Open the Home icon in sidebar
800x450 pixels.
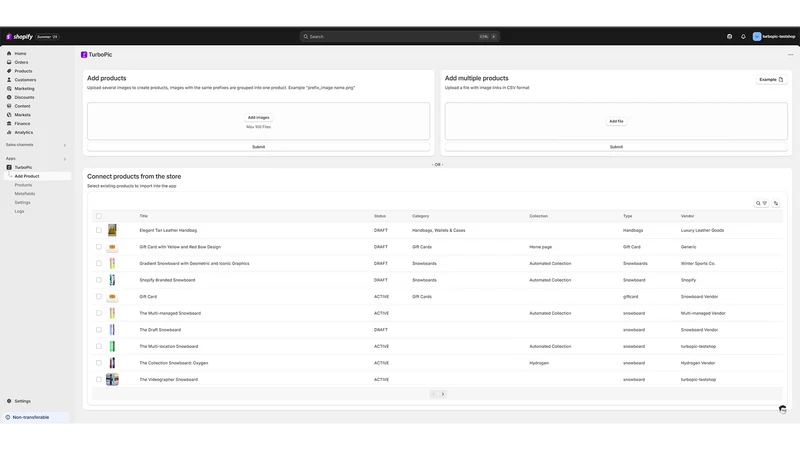pos(9,53)
